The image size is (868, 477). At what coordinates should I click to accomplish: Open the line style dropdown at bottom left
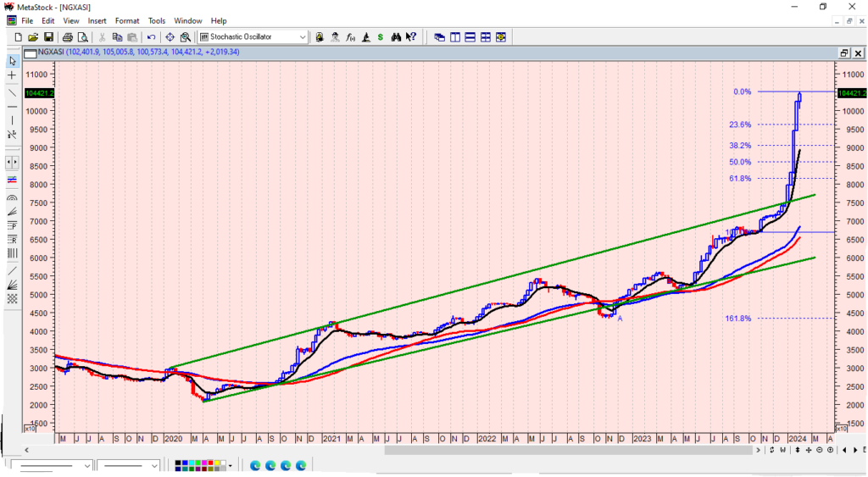click(x=86, y=465)
